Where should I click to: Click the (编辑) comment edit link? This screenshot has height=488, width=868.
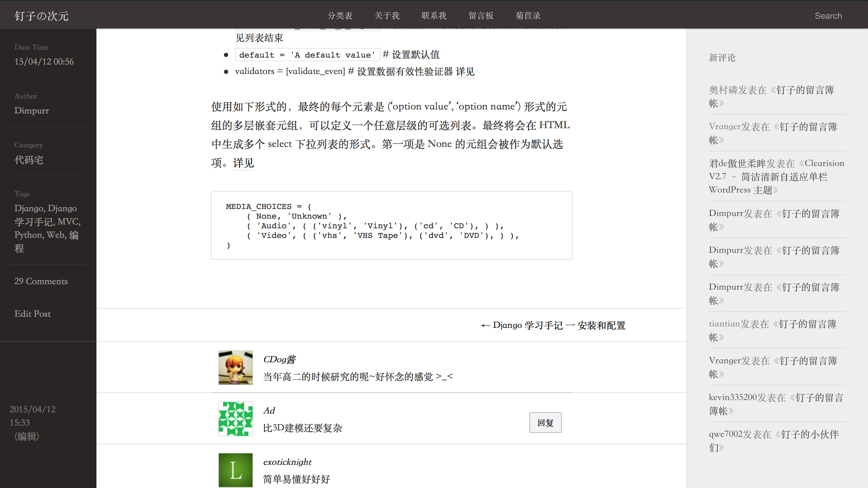point(27,436)
